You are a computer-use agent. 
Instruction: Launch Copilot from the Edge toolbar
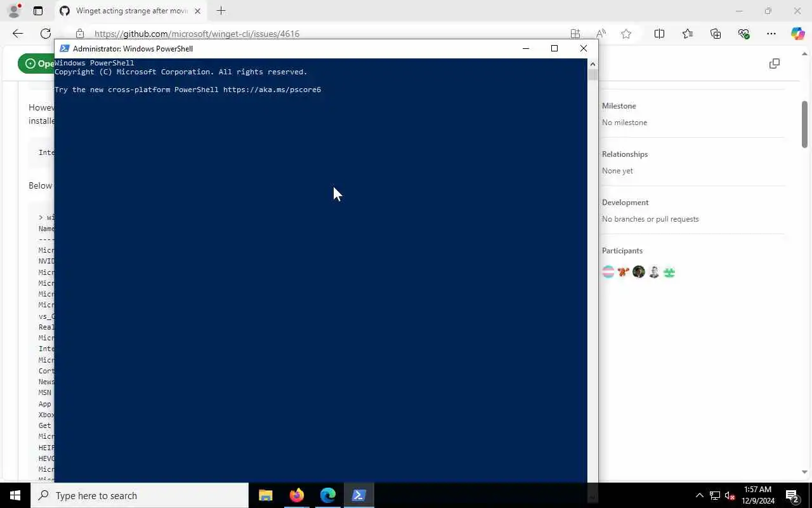point(797,34)
